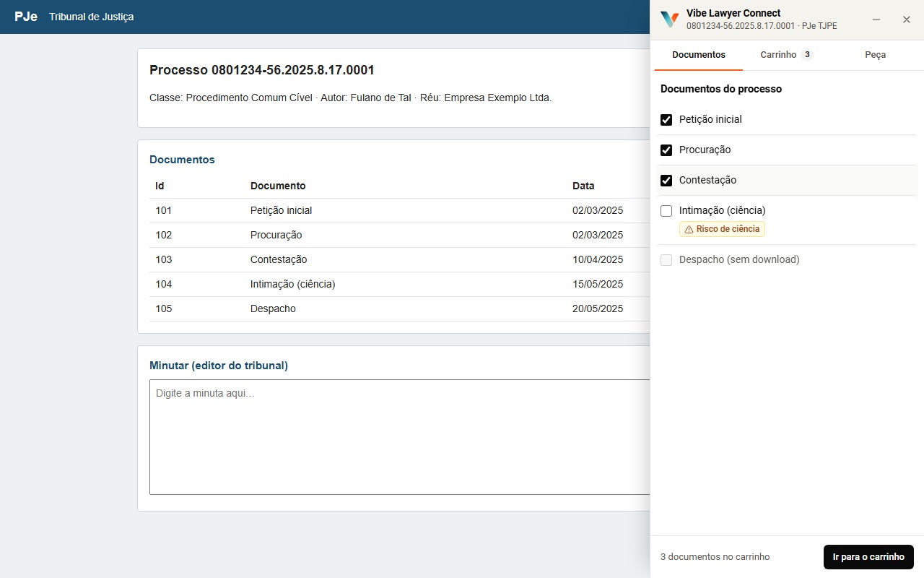Click the date 10/04/2025 cell
924x578 pixels.
(598, 260)
